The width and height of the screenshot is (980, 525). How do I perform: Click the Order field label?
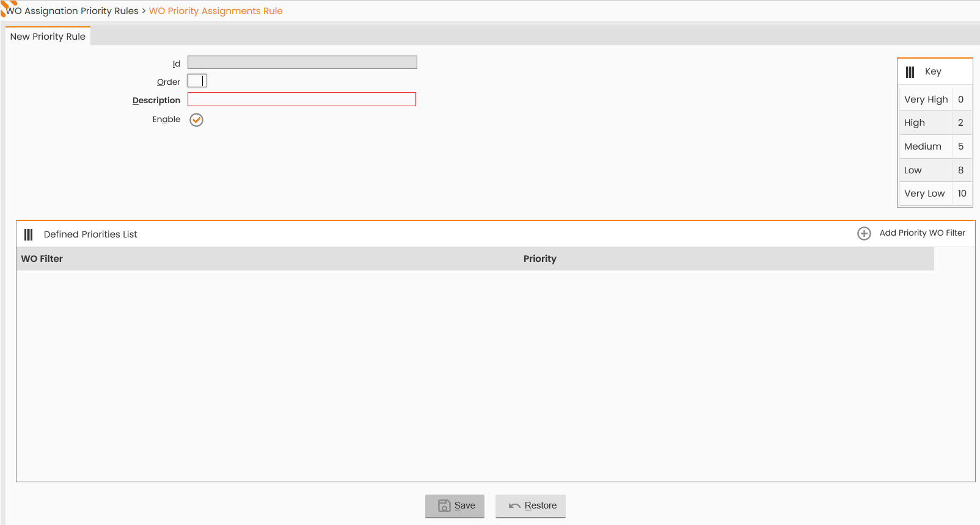[169, 82]
